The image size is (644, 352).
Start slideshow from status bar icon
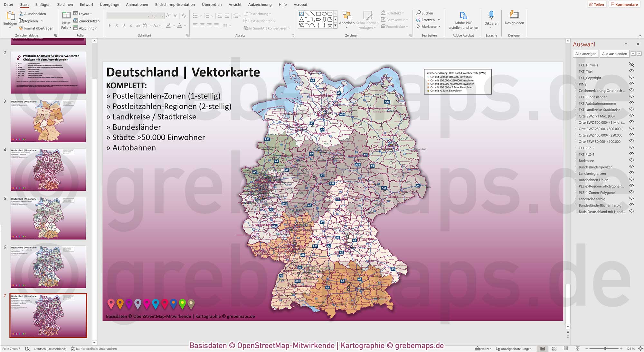coord(577,349)
